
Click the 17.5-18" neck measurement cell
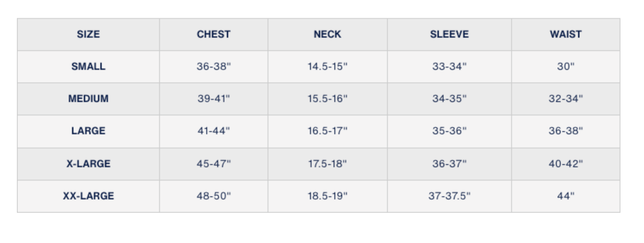pyautogui.click(x=328, y=164)
